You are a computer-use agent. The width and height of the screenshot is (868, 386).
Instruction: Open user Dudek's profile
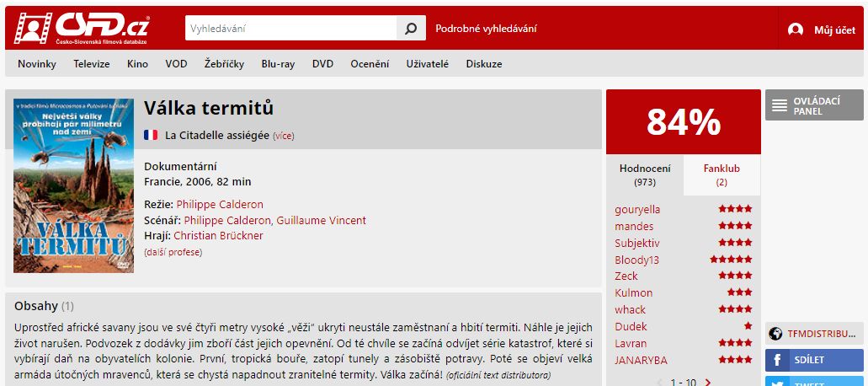[631, 327]
